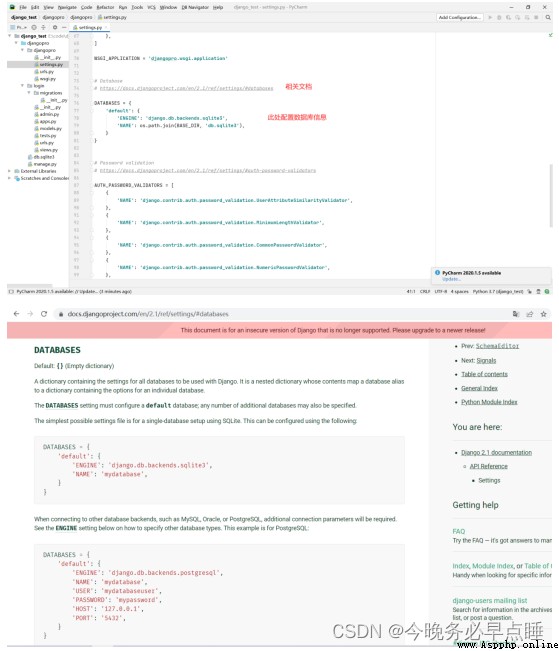Open Prev: SchemaEditor link
This screenshot has height=651, width=559.
[497, 346]
